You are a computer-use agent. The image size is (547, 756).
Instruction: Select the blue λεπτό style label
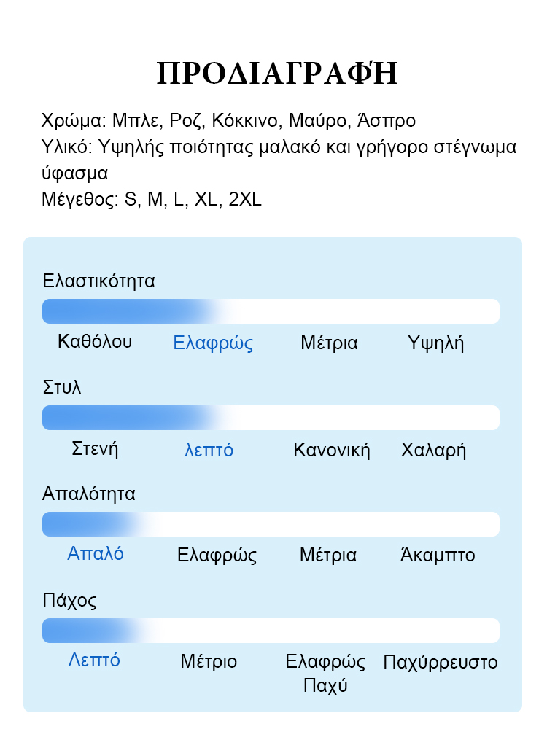(x=209, y=450)
